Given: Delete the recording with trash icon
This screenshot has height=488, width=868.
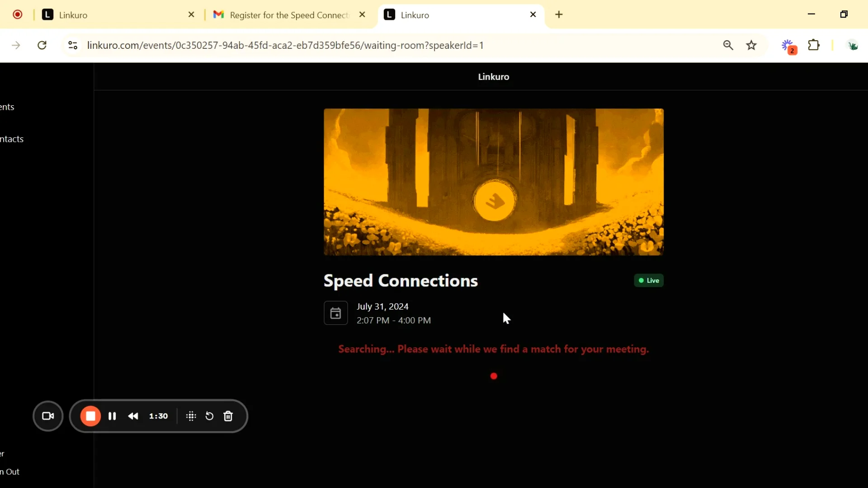Looking at the screenshot, I should (x=228, y=416).
